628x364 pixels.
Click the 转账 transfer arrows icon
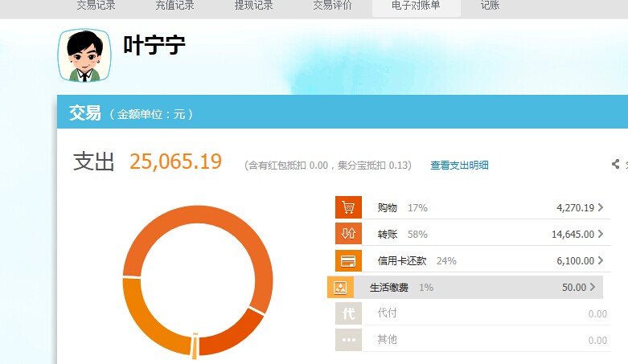tap(348, 234)
